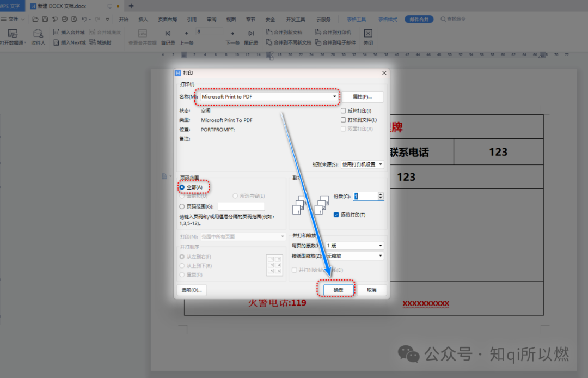
Task: Click the red xxxxxxxxxx text in document
Action: pos(426,303)
